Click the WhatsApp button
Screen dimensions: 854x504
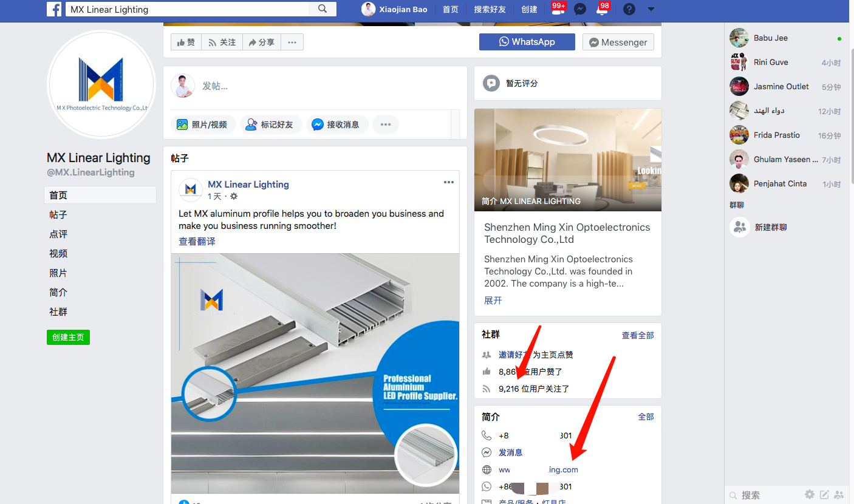[527, 42]
